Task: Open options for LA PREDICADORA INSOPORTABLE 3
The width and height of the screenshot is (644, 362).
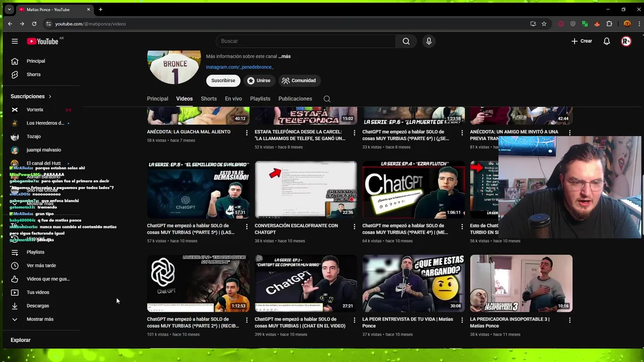Action: (x=570, y=320)
